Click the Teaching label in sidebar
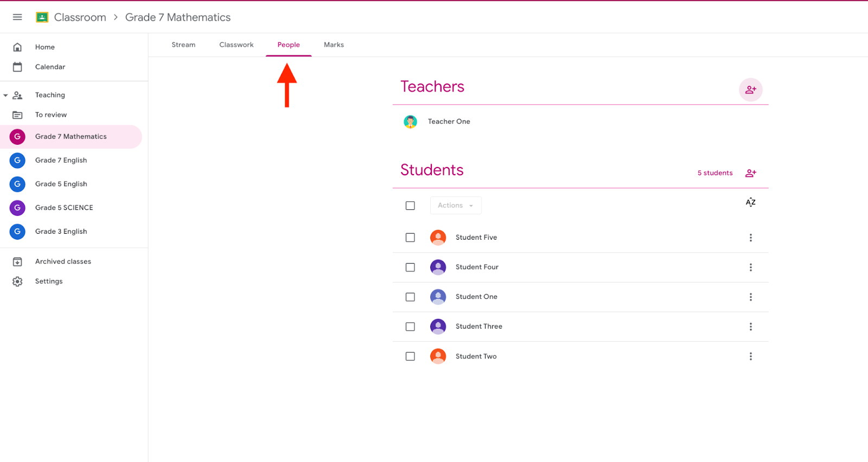The height and width of the screenshot is (462, 868). coord(50,95)
